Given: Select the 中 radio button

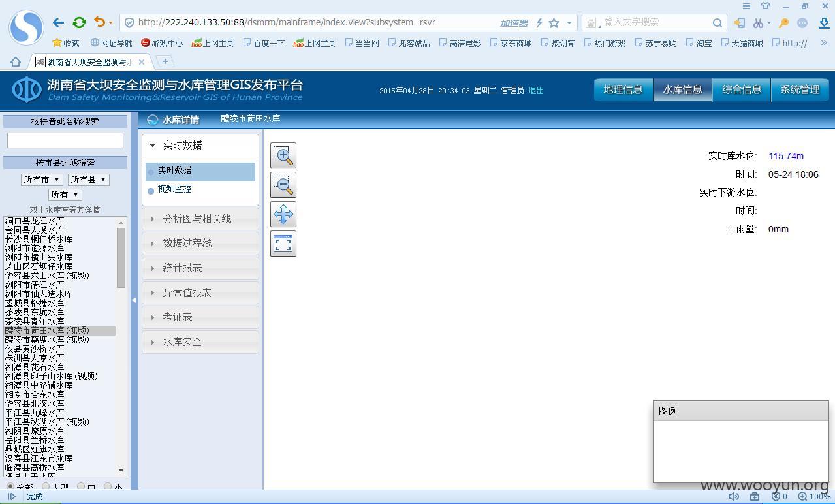Looking at the screenshot, I should point(81,486).
